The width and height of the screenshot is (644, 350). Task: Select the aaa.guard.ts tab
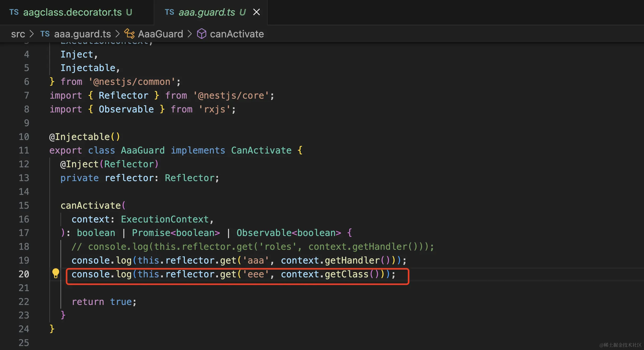pyautogui.click(x=207, y=12)
